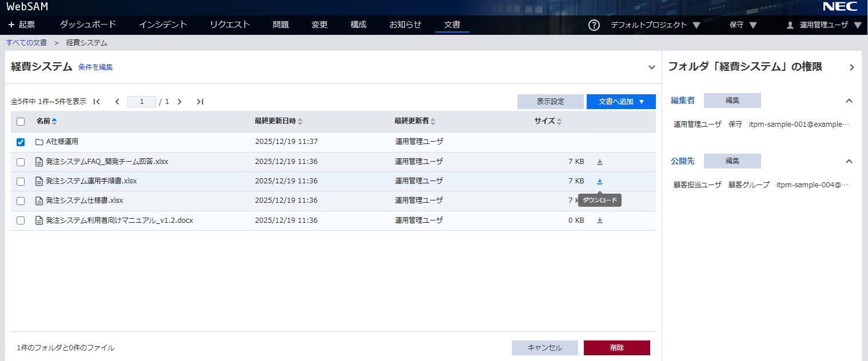The width and height of the screenshot is (868, 361).
Task: Click the help question mark icon
Action: 594,25
